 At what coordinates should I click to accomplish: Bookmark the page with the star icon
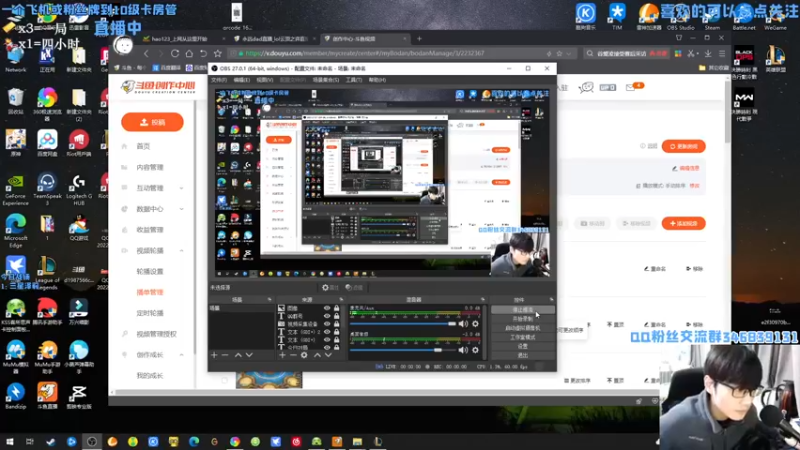point(218,53)
